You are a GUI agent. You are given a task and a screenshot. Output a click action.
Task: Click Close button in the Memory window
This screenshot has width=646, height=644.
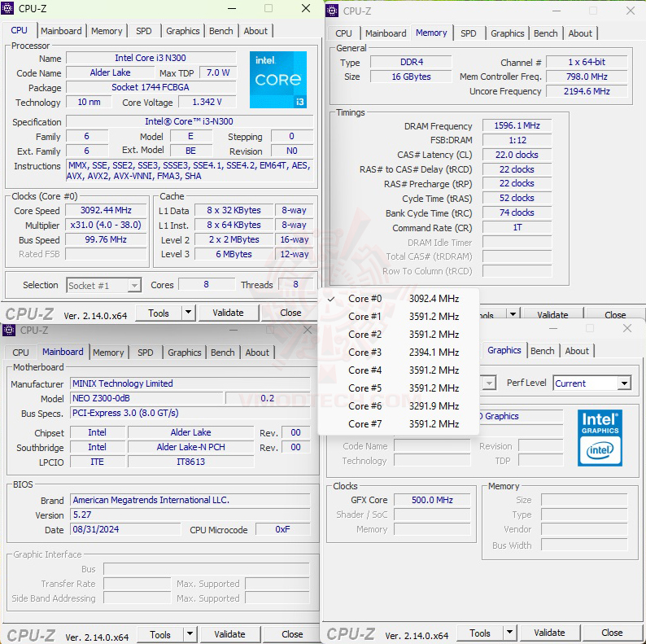point(615,314)
